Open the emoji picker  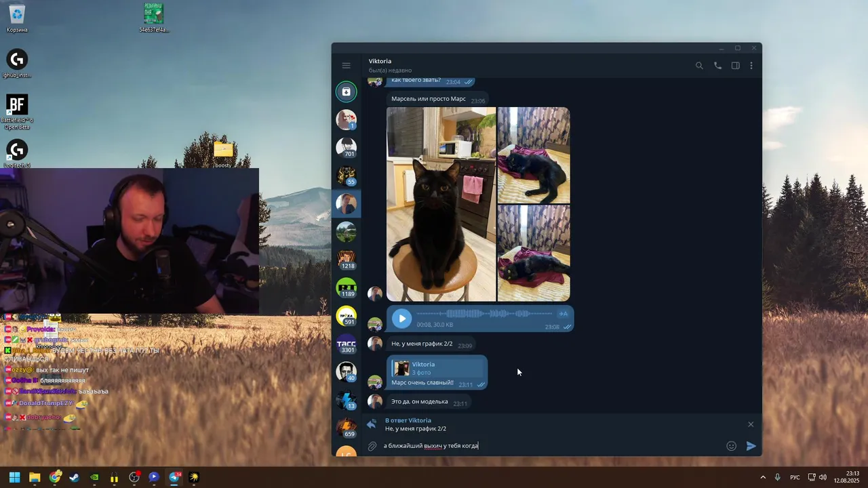point(731,446)
